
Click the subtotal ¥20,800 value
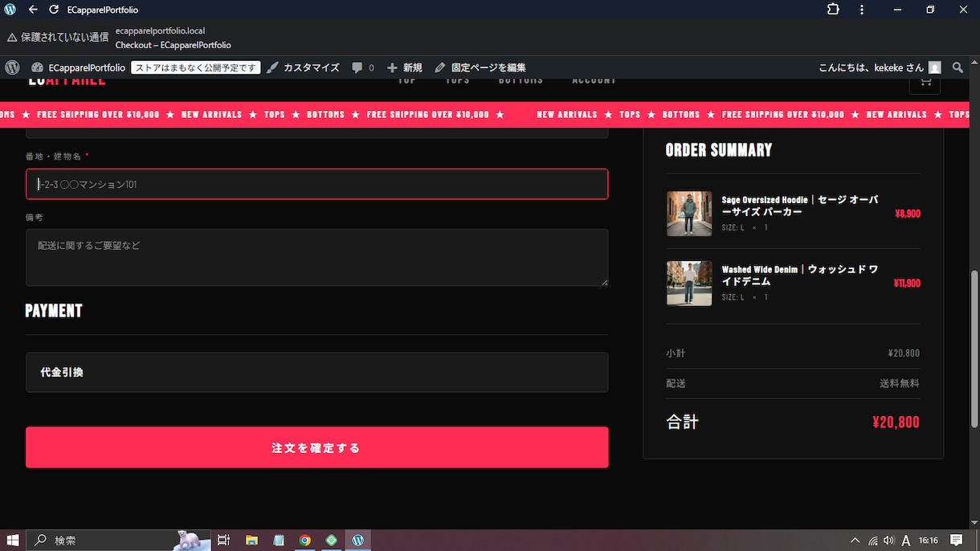904,353
